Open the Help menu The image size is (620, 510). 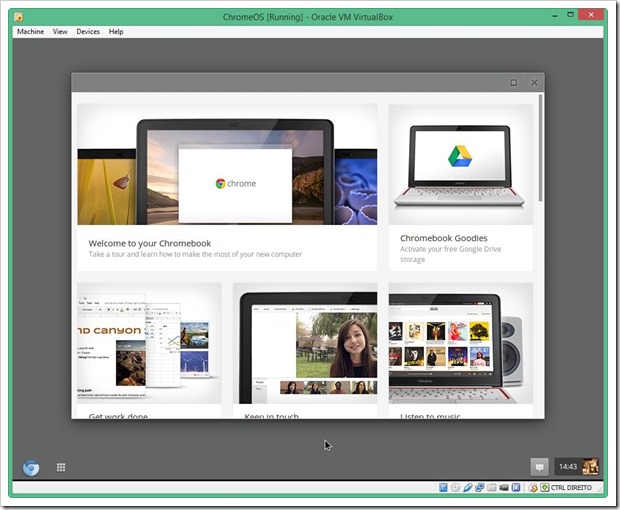point(116,32)
